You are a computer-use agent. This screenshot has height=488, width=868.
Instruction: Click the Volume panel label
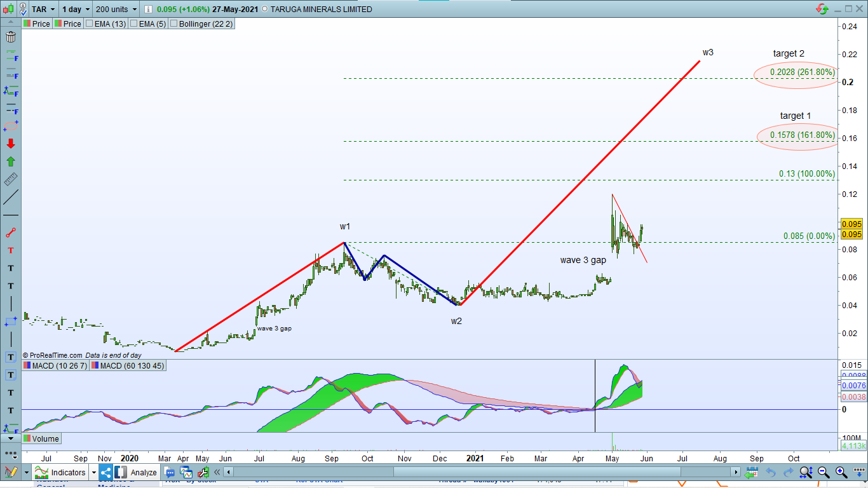point(41,438)
